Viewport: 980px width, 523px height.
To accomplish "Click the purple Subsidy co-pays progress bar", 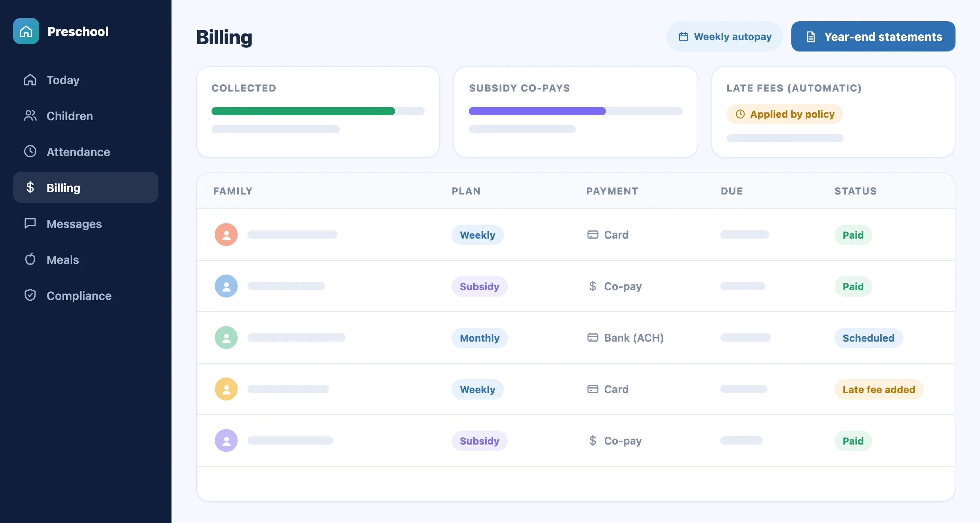I will [x=537, y=111].
